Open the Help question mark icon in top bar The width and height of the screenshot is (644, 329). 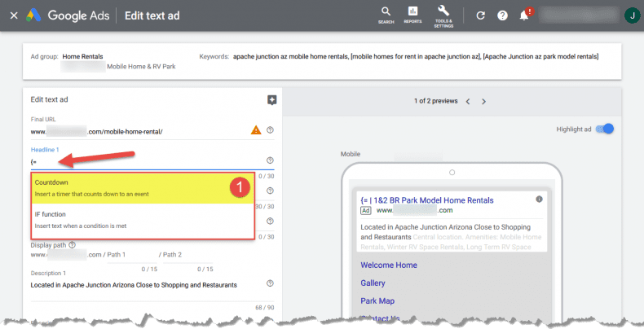pos(503,15)
